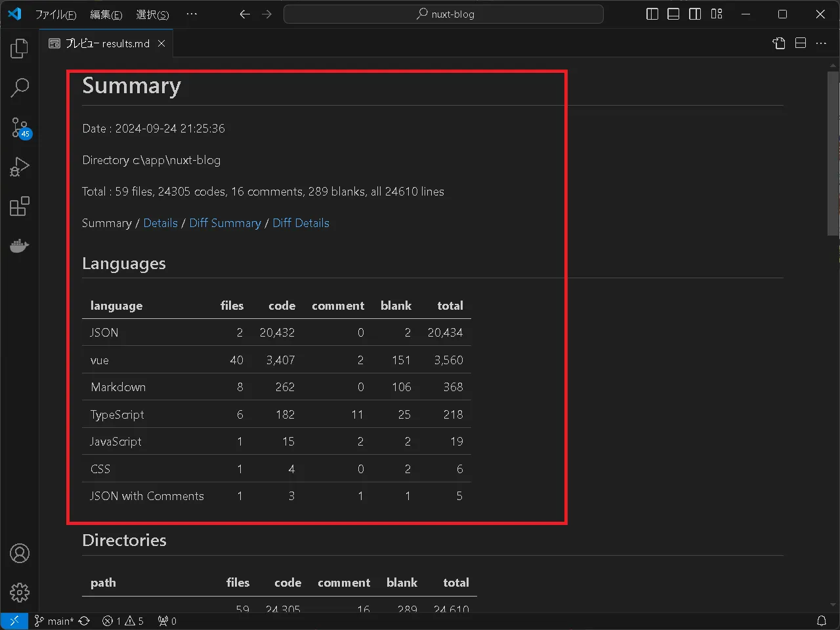The image size is (840, 630).
Task: Maximize the VS Code window
Action: tap(782, 14)
